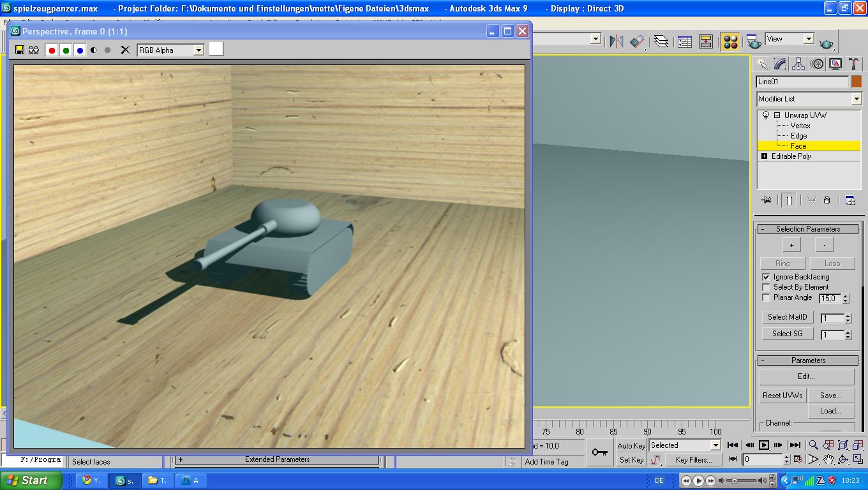Toggle the red channel display
The width and height of the screenshot is (868, 490).
52,50
